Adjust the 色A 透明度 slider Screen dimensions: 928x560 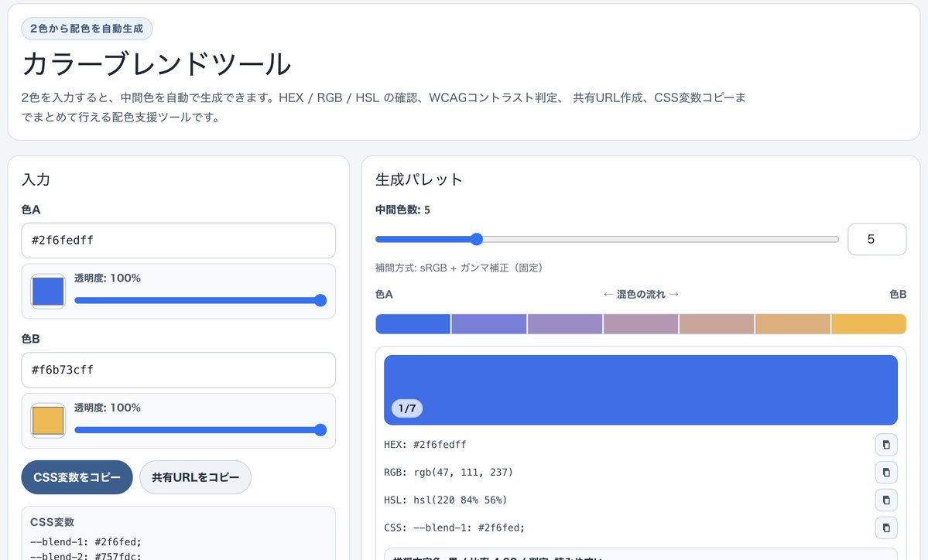(200, 300)
